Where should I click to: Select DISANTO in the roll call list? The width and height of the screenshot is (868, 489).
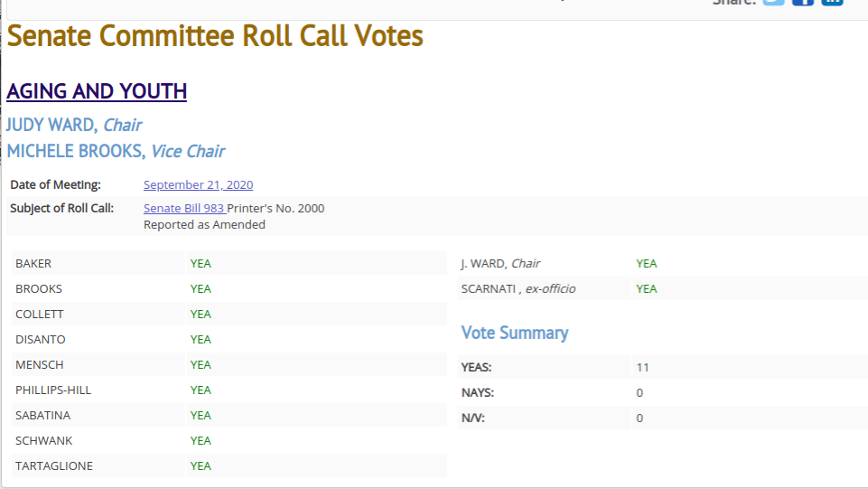[41, 340]
